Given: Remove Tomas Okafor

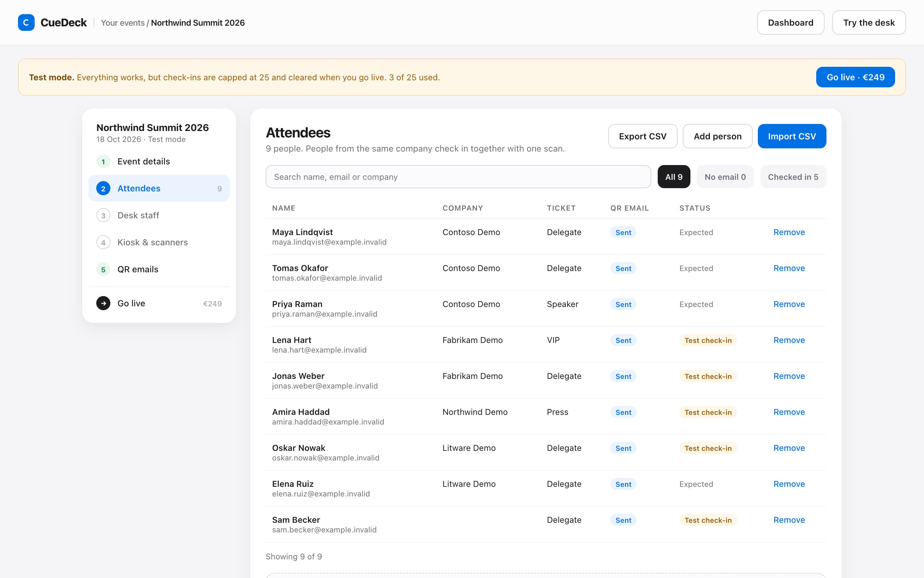Looking at the screenshot, I should pyautogui.click(x=789, y=268).
